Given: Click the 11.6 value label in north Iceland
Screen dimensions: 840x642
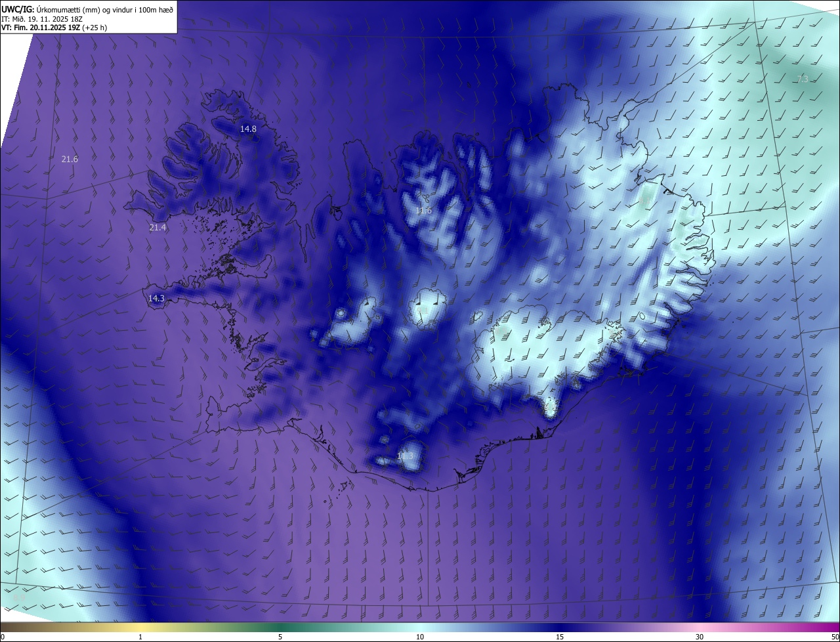Looking at the screenshot, I should pos(423,211).
